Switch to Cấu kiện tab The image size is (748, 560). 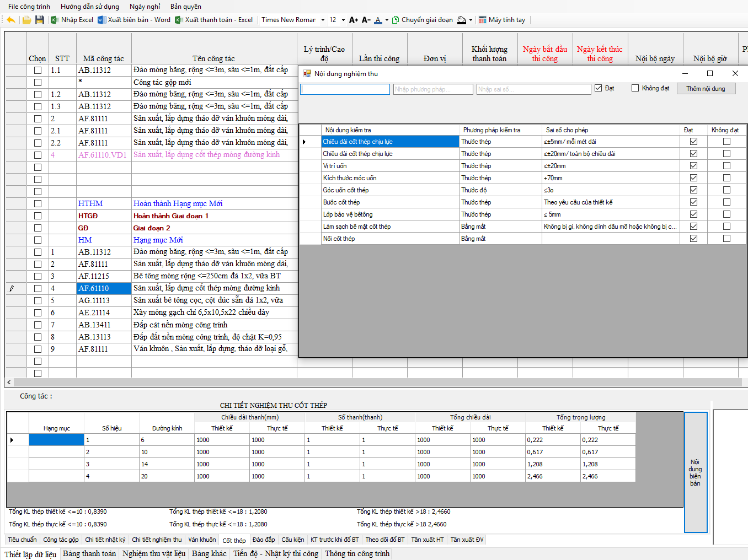click(292, 540)
